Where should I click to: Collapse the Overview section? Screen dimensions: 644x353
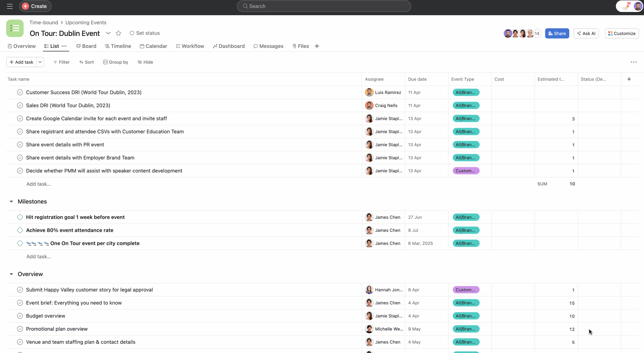coord(11,274)
